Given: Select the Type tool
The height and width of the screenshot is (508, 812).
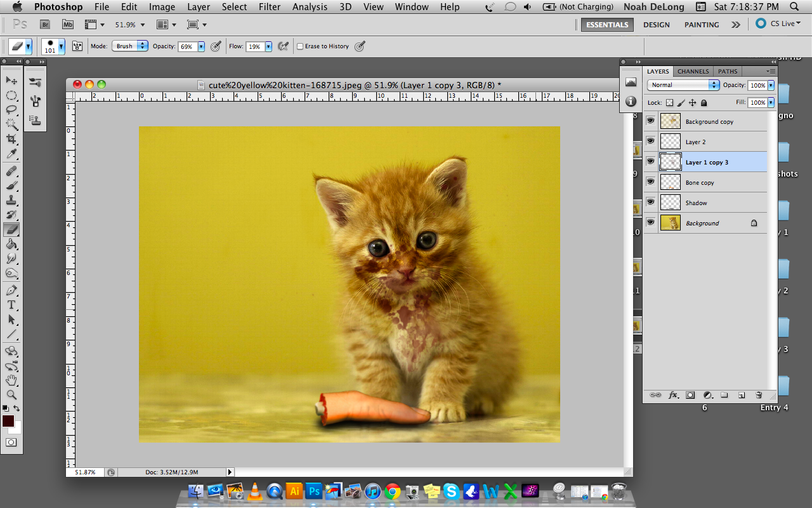Looking at the screenshot, I should click(x=11, y=305).
